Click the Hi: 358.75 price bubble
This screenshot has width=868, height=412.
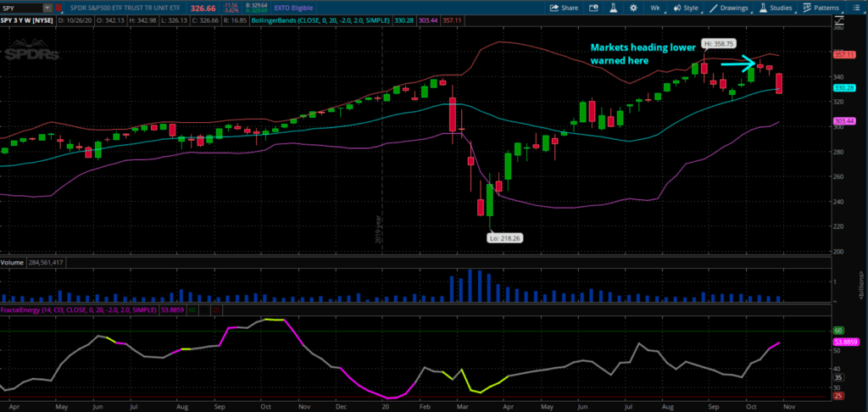[x=719, y=42]
